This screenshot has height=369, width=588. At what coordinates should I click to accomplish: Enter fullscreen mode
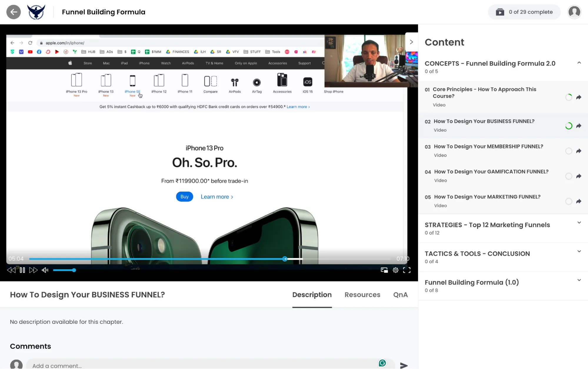[407, 270]
